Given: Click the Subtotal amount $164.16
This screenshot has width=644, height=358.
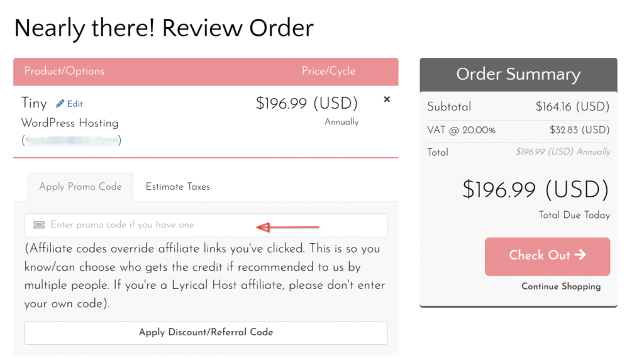Looking at the screenshot, I should pyautogui.click(x=572, y=107).
